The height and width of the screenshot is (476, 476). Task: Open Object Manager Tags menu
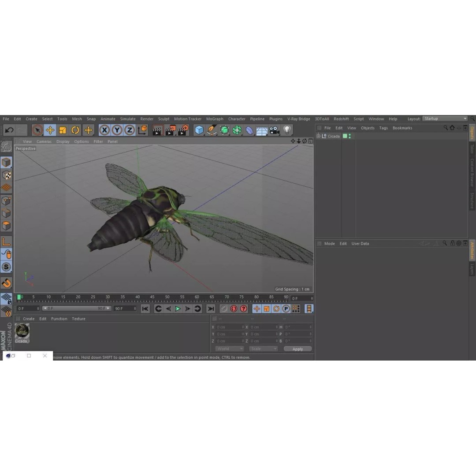(383, 128)
